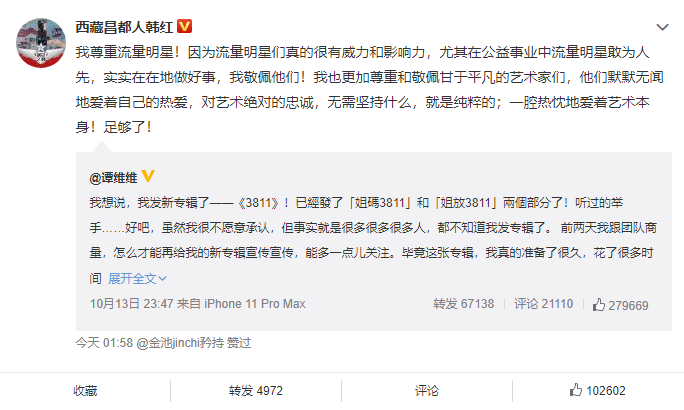This screenshot has height=410, width=684.
Task: Click the thumbs-up icon beside 102602
Action: (576, 390)
